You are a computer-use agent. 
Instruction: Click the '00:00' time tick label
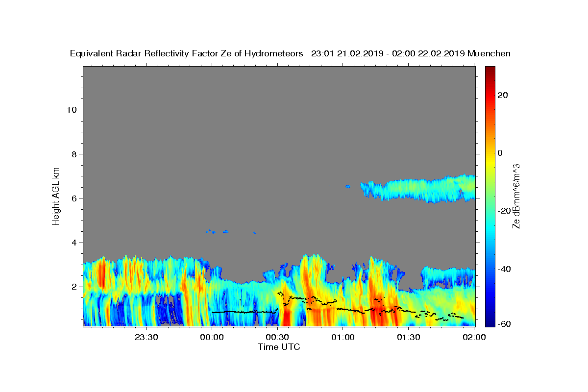coord(212,337)
